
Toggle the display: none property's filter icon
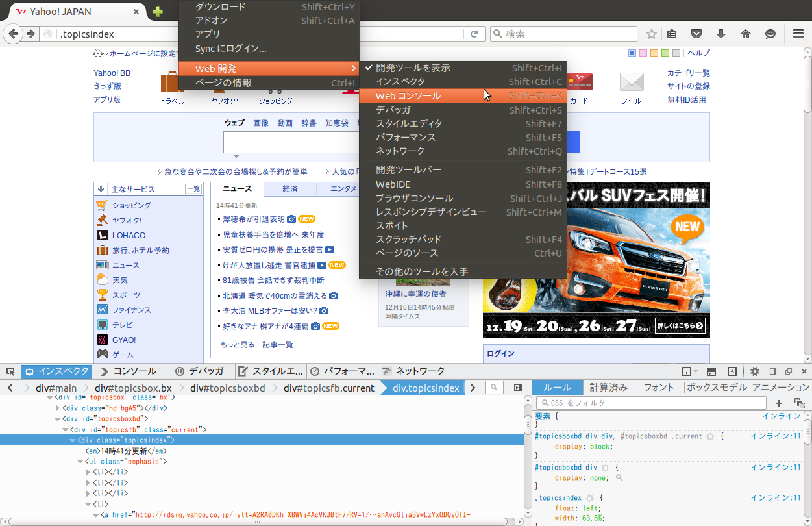point(619,478)
